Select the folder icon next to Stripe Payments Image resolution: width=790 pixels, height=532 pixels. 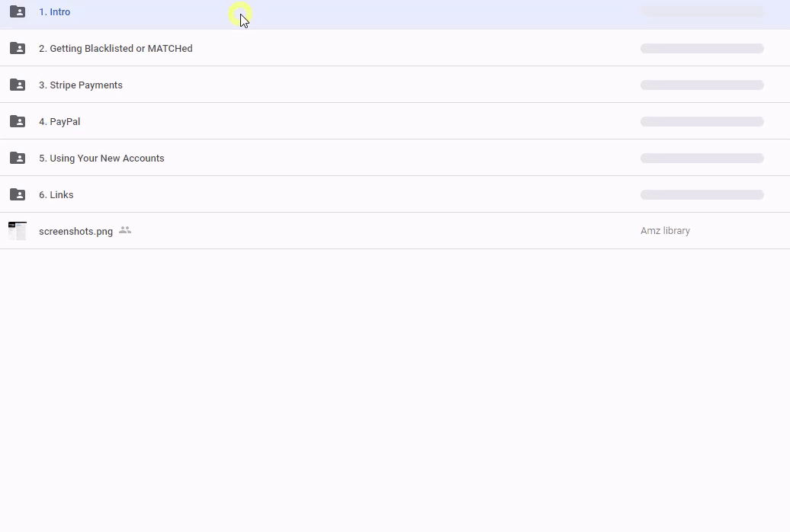pos(18,85)
